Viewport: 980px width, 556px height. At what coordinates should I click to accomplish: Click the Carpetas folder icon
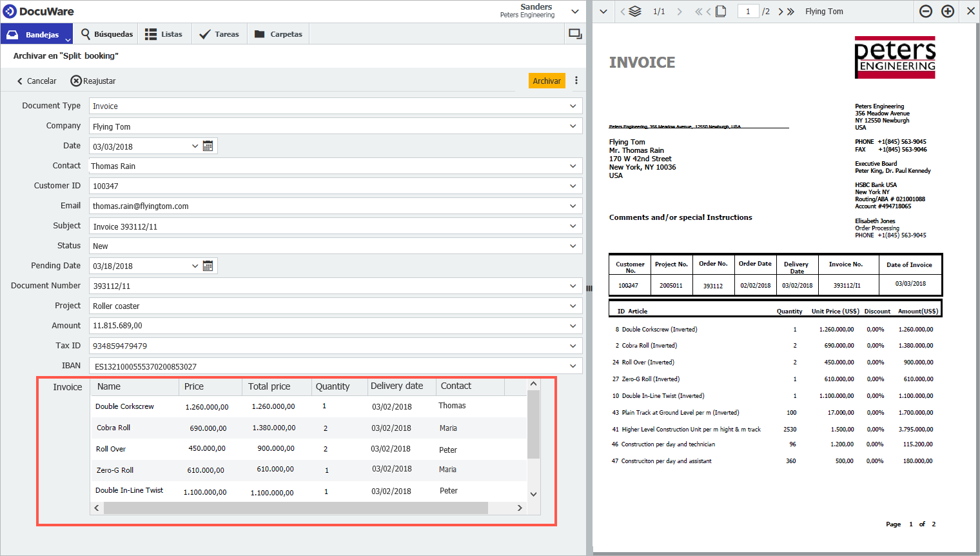click(260, 34)
